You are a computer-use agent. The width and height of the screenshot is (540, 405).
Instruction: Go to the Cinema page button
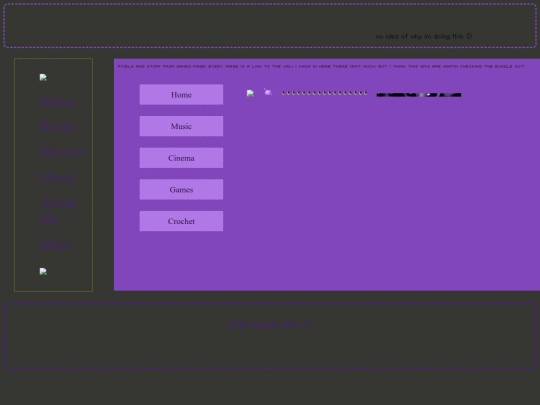click(181, 158)
